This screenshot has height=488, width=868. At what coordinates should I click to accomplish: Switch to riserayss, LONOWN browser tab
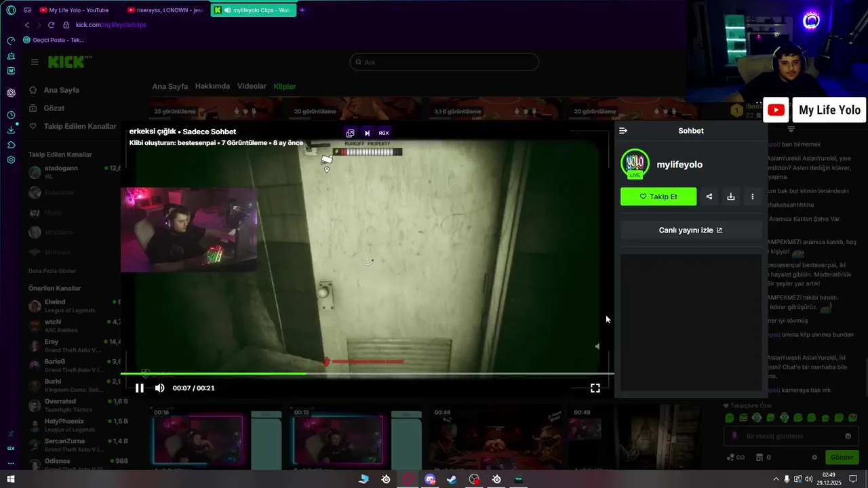coord(166,10)
